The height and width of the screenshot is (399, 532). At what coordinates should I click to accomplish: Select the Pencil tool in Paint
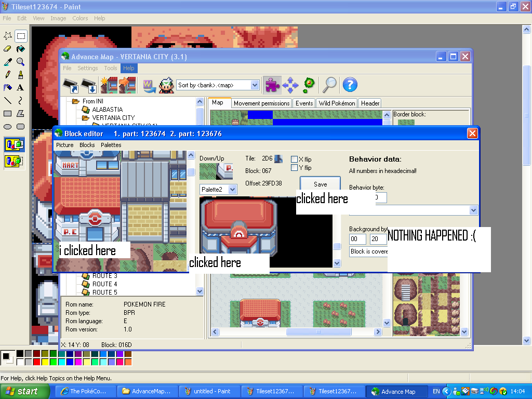[8, 75]
